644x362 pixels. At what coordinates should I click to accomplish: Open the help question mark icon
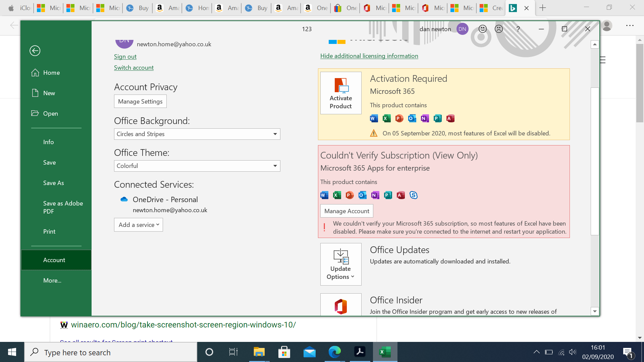tap(518, 29)
